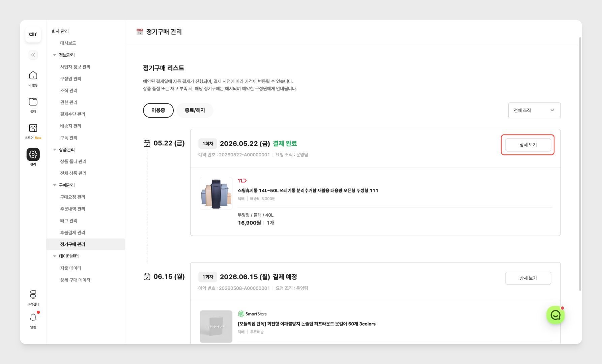Click 상세 보기 for 06.15 order

[528, 278]
